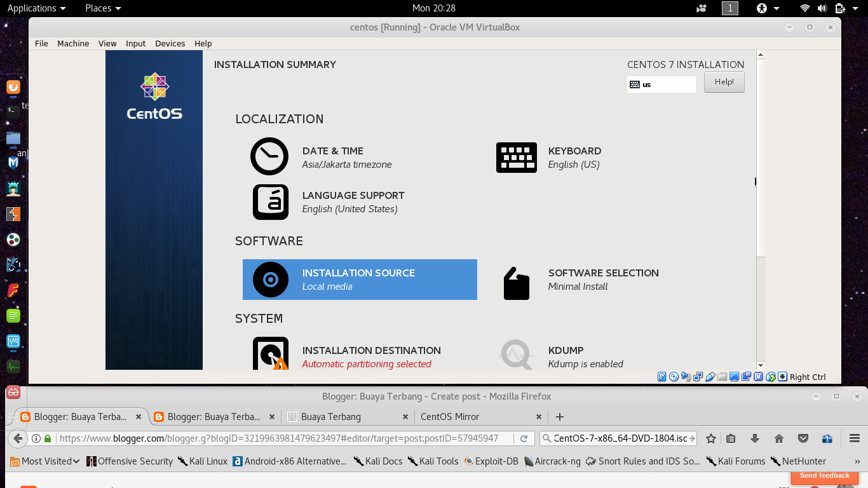Click the installer Help! button
The image size is (868, 488).
[x=724, y=82]
